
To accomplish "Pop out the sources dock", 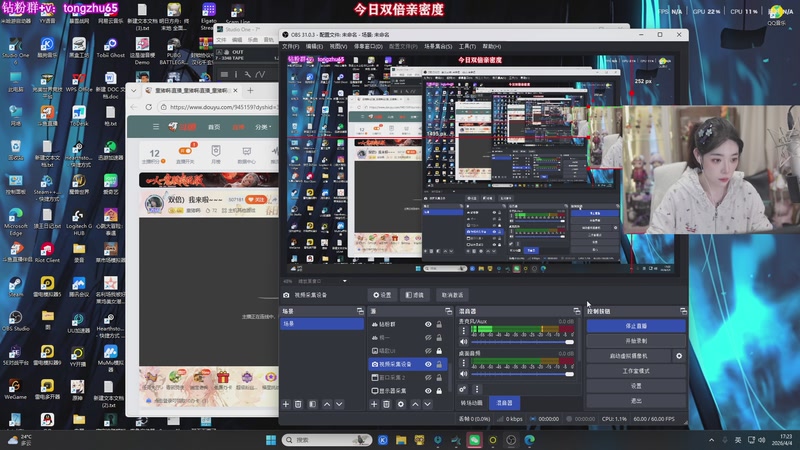I will pos(448,311).
